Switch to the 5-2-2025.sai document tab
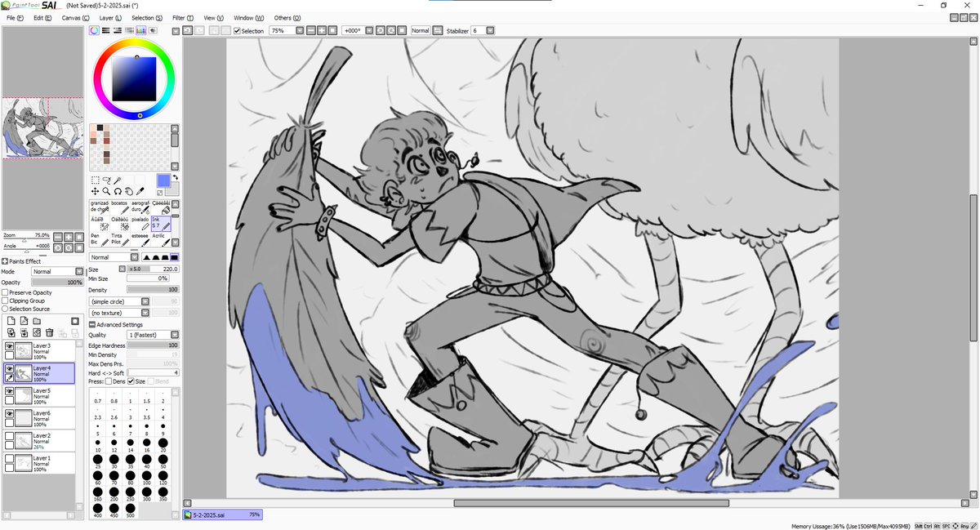This screenshot has height=530, width=980. click(x=222, y=515)
